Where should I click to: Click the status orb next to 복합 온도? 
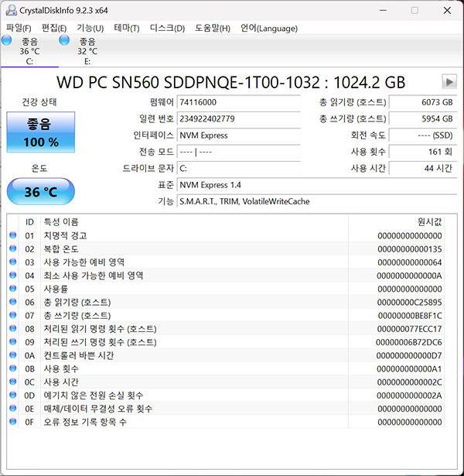12,248
